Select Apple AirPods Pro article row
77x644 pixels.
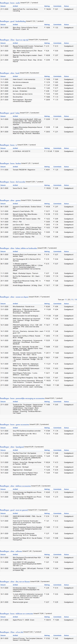click(38, 10)
